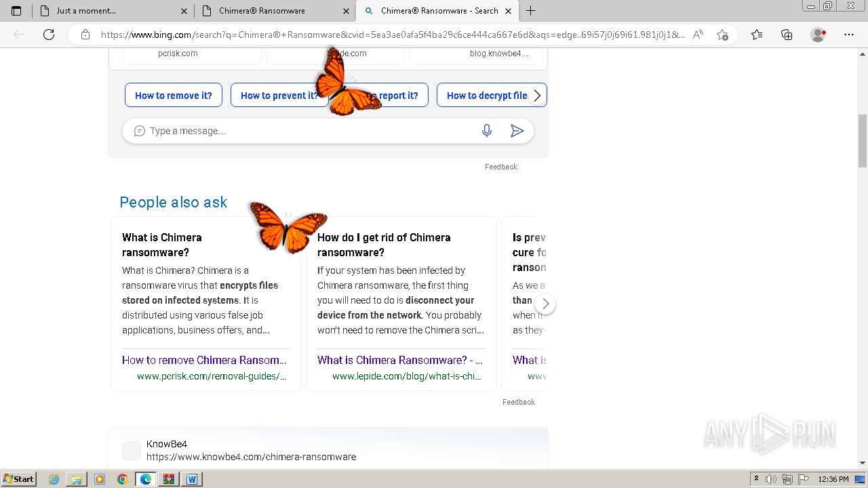Open Read aloud icon in address bar
The height and width of the screenshot is (488, 868).
698,35
